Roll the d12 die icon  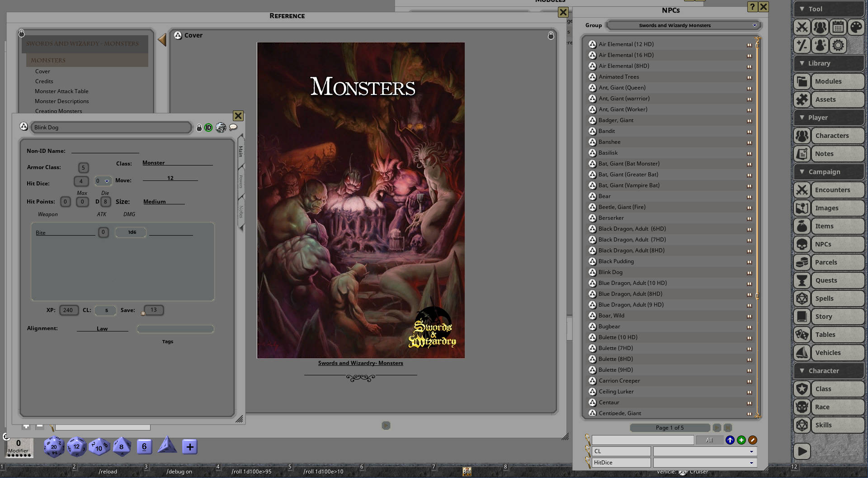coord(76,447)
